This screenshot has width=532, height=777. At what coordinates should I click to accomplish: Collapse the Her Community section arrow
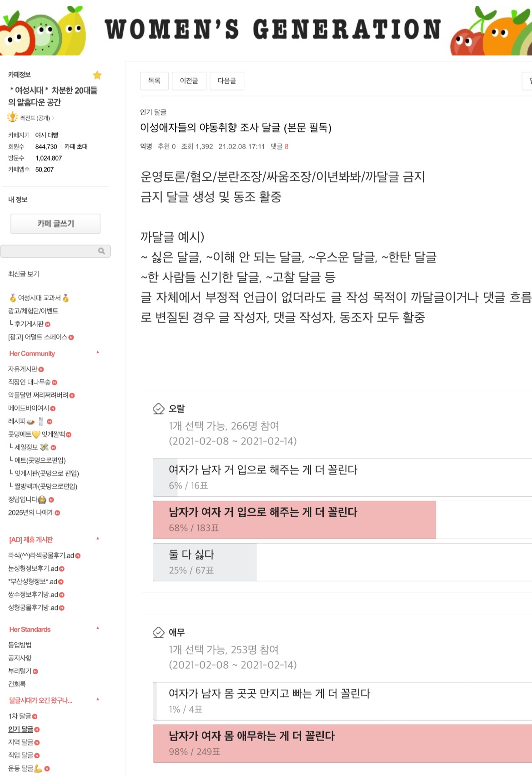(98, 353)
